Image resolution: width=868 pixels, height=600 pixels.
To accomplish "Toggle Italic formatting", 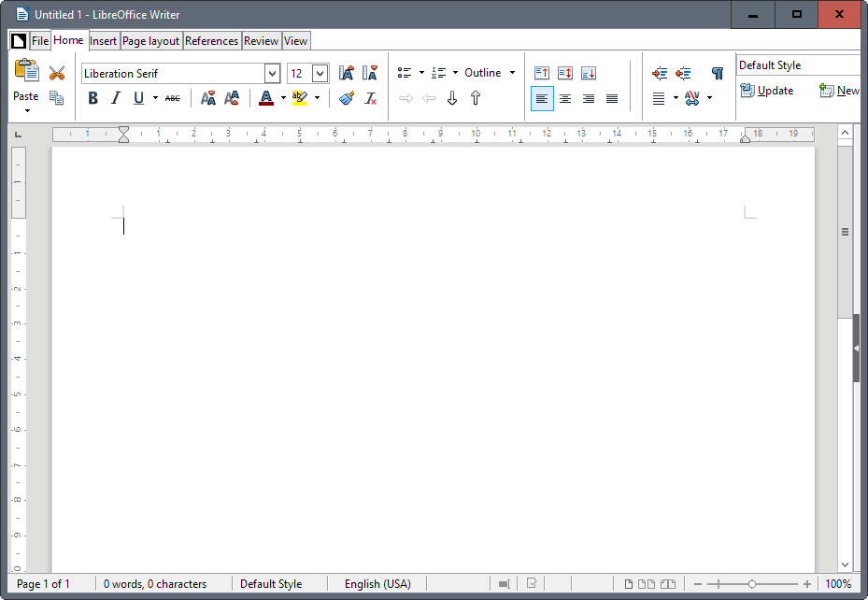I will click(116, 98).
